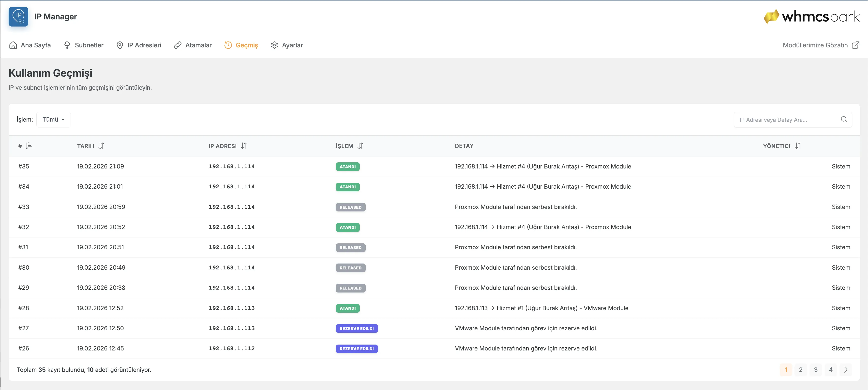Open the Subnetler tab
Screen dimensions: 868x390
click(83, 45)
